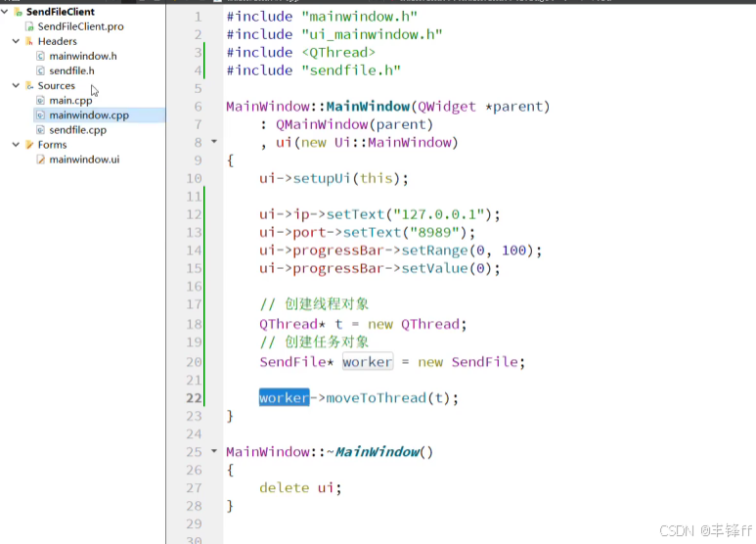The height and width of the screenshot is (544, 756).
Task: Open mainwindow.ui in Forms
Action: coord(84,159)
